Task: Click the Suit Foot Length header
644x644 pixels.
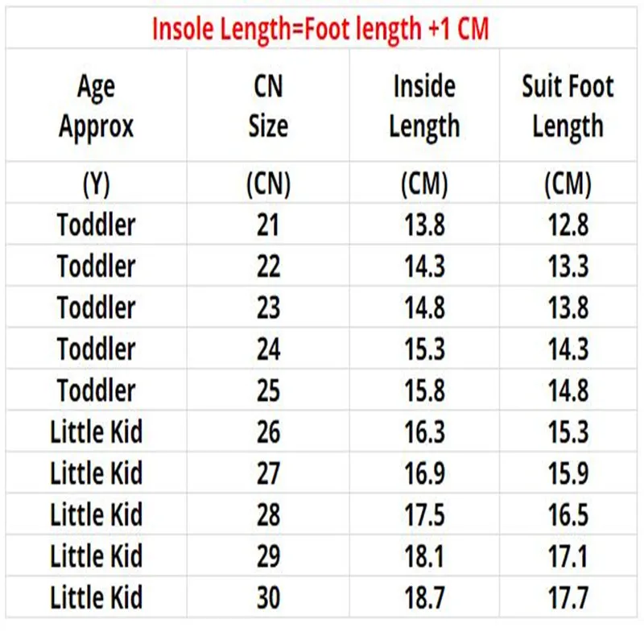Action: tap(568, 107)
